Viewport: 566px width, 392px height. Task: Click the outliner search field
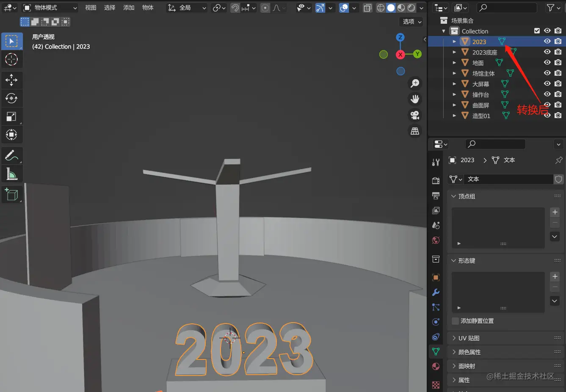pos(507,8)
